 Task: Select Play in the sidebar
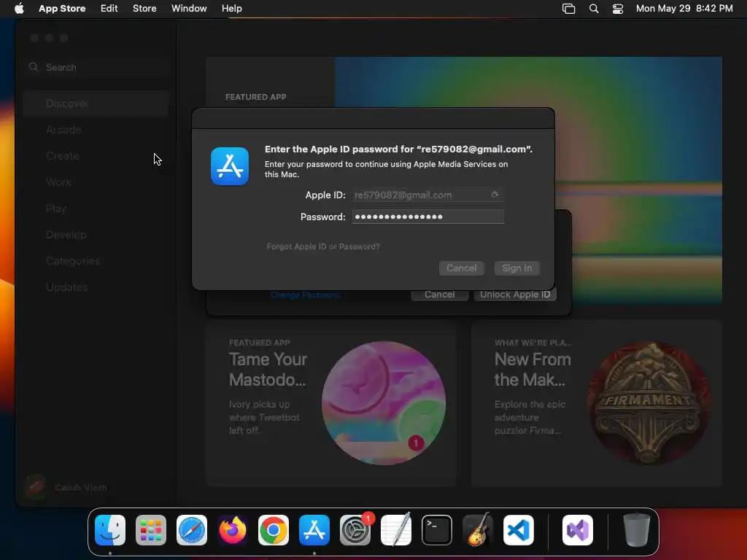pos(96,209)
